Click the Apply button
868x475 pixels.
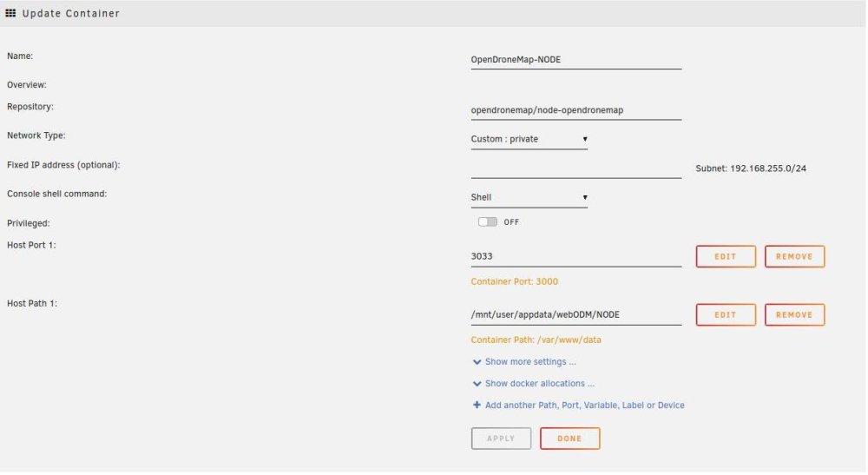coord(501,439)
